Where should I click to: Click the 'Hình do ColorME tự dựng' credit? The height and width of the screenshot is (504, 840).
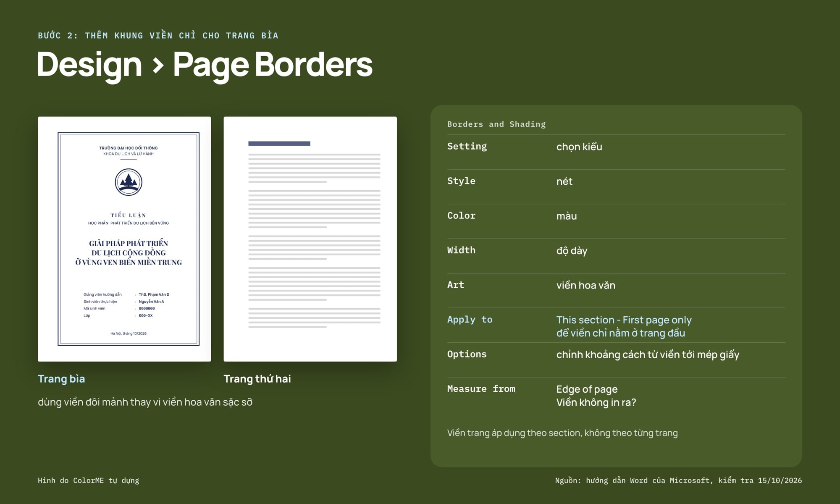pos(89,480)
